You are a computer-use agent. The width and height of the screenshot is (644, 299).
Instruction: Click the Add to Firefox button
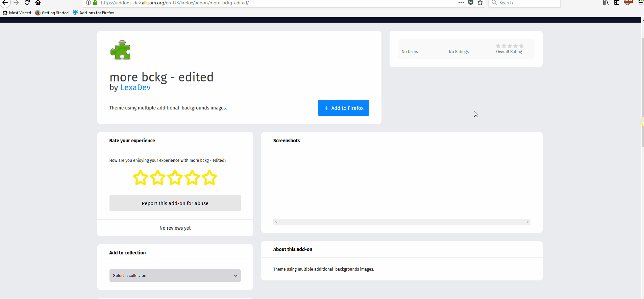343,108
